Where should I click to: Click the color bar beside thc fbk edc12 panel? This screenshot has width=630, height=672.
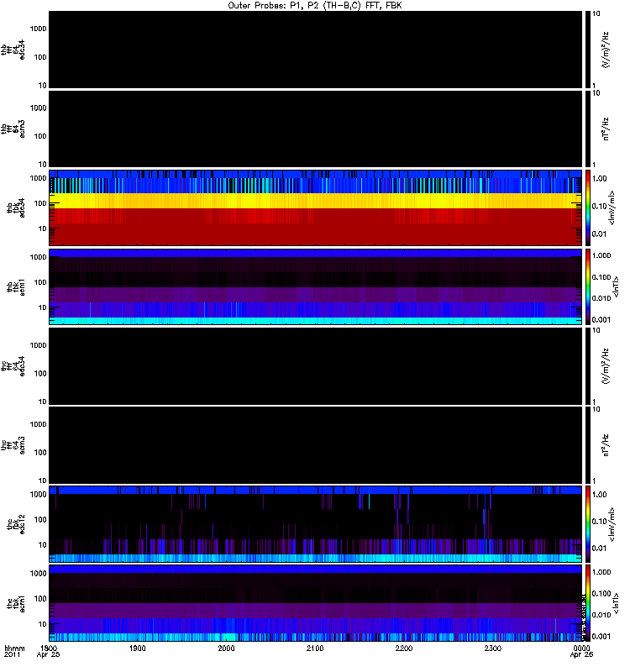point(588,523)
